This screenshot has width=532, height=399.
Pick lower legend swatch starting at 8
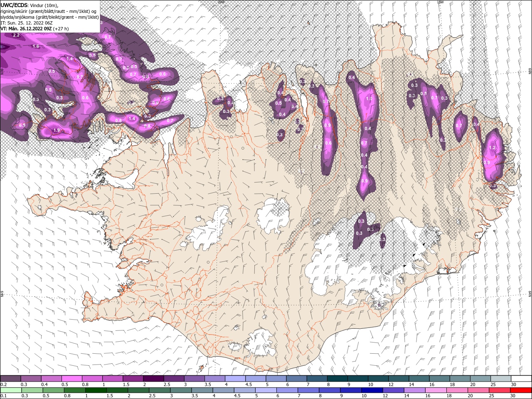pyautogui.click(x=329, y=390)
